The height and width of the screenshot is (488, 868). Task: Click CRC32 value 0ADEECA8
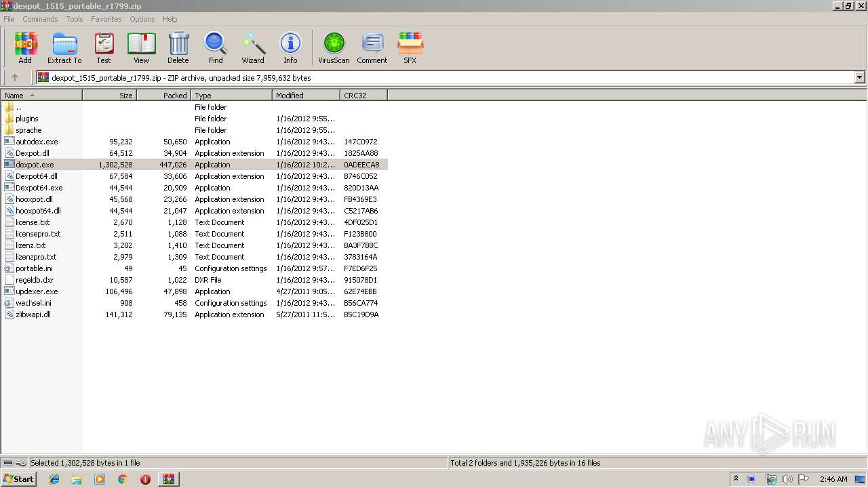361,165
